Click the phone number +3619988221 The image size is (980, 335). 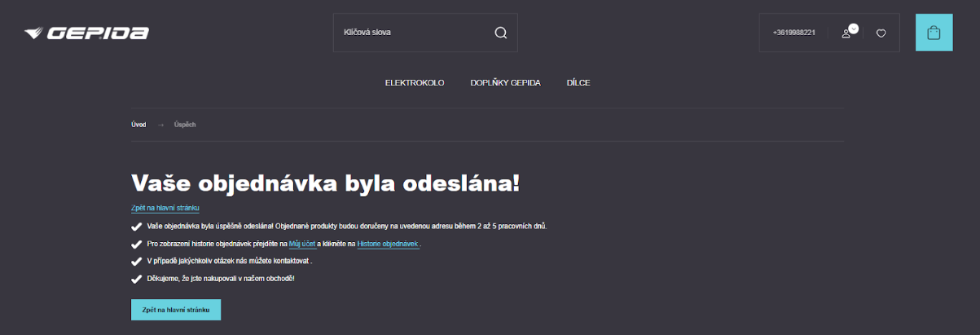793,33
